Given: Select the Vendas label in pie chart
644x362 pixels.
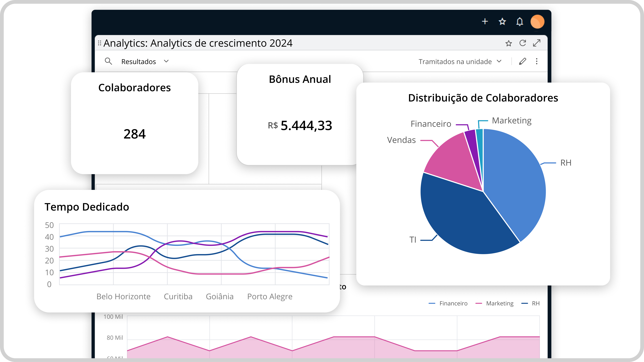Looking at the screenshot, I should 401,140.
